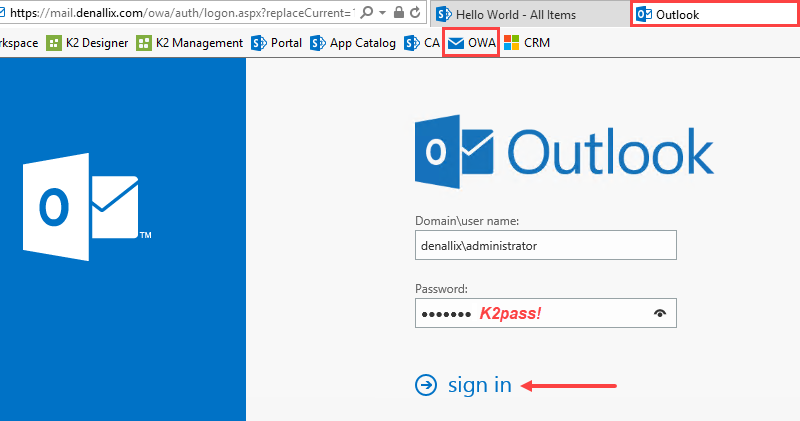800x421 pixels.
Task: Open the OWA bookmark
Action: [x=471, y=43]
